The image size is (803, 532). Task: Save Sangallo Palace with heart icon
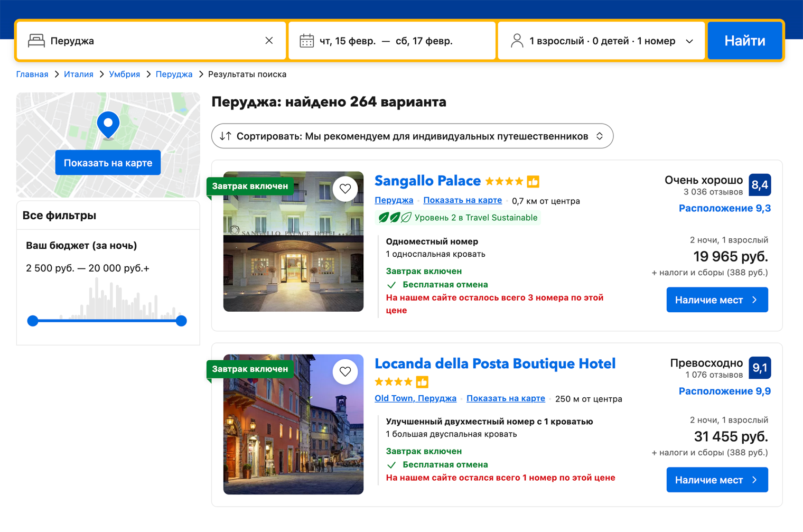[x=346, y=189]
